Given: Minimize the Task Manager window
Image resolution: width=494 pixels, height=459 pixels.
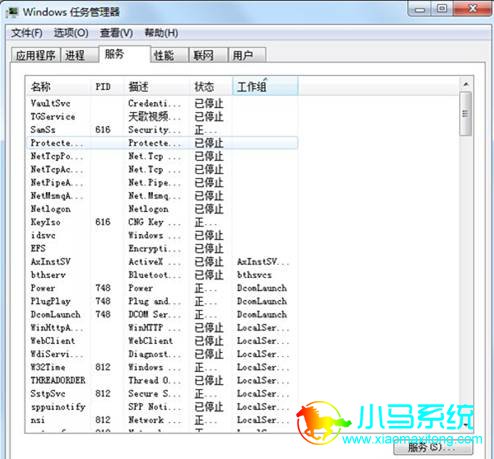Looking at the screenshot, I should (419, 9).
